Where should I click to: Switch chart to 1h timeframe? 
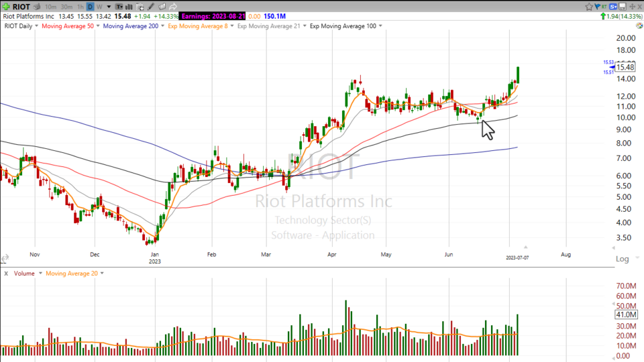[80, 7]
